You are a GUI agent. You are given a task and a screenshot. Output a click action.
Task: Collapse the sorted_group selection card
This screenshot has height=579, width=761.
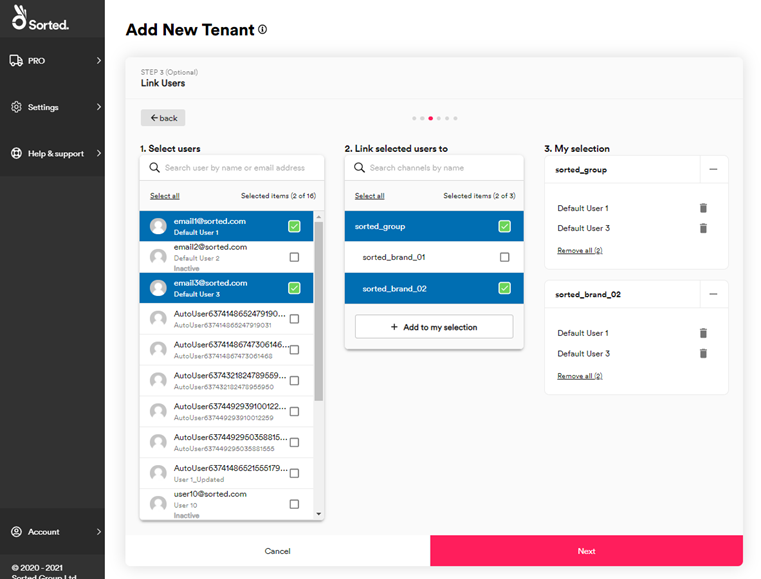(x=713, y=169)
